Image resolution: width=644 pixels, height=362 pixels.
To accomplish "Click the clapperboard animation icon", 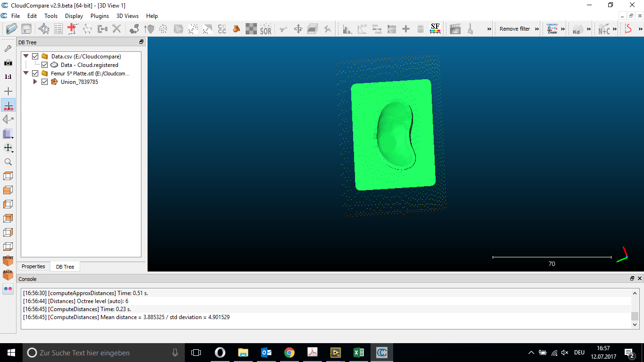I will (x=455, y=29).
